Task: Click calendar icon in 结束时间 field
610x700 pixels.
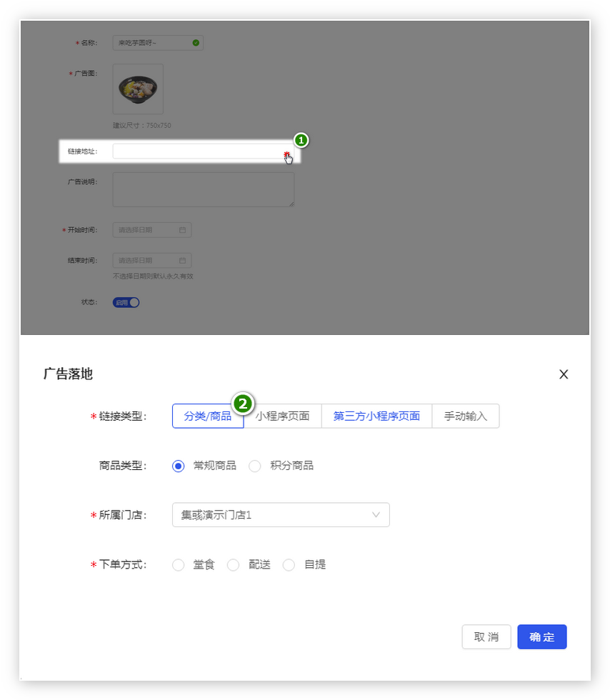Action: tap(182, 260)
